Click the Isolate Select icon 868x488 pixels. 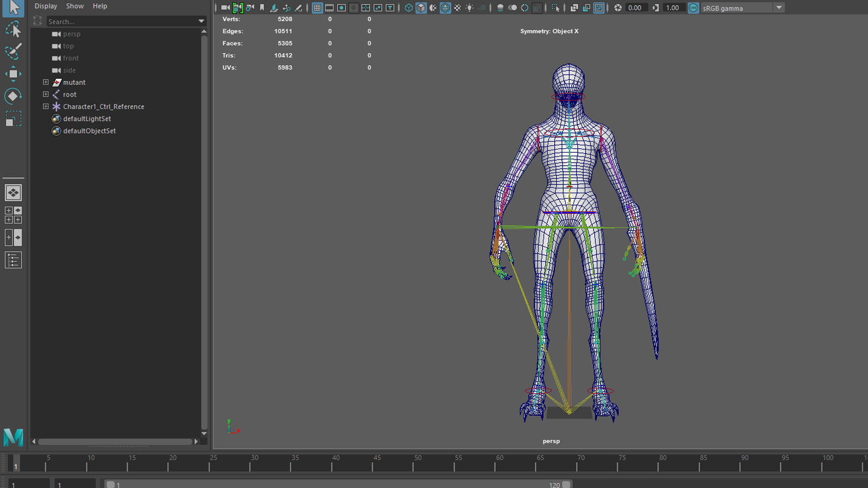click(556, 8)
